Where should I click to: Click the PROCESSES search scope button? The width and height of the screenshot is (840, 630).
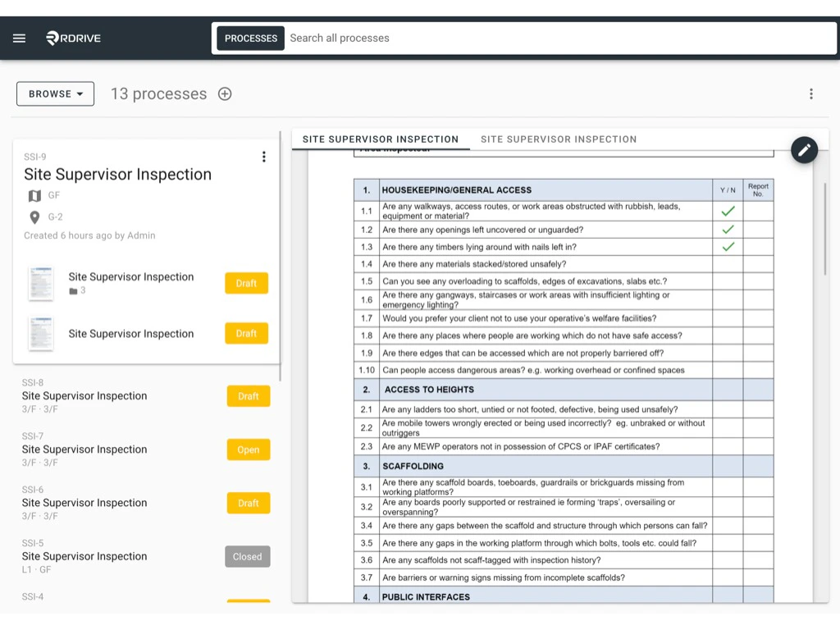[251, 38]
